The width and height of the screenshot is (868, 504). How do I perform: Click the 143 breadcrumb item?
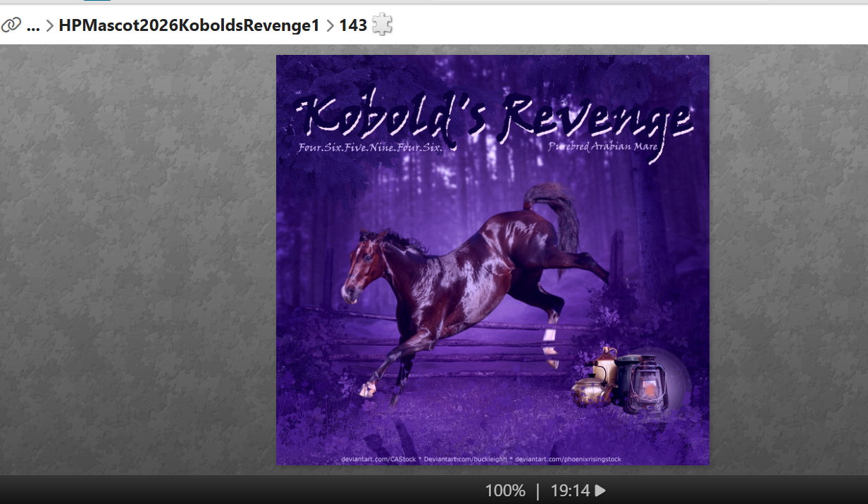point(353,25)
